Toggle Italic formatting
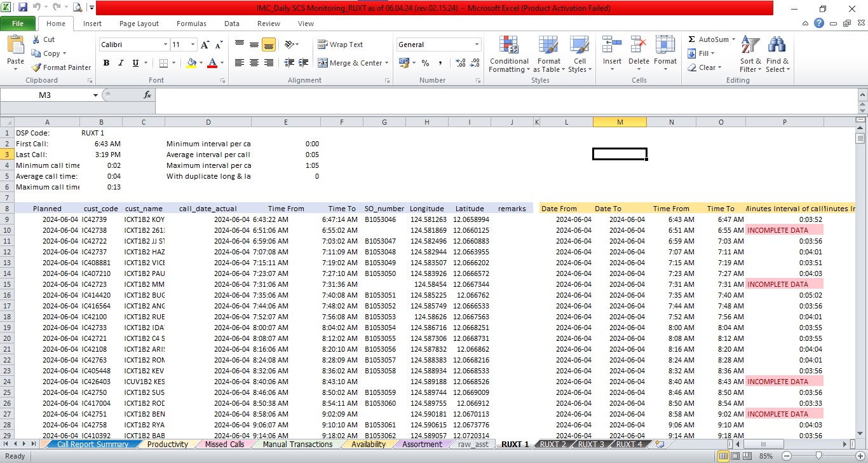 pyautogui.click(x=121, y=63)
